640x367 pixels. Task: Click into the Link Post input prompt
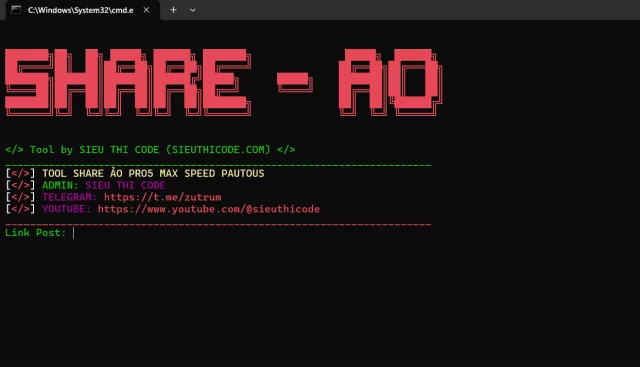[x=74, y=233]
